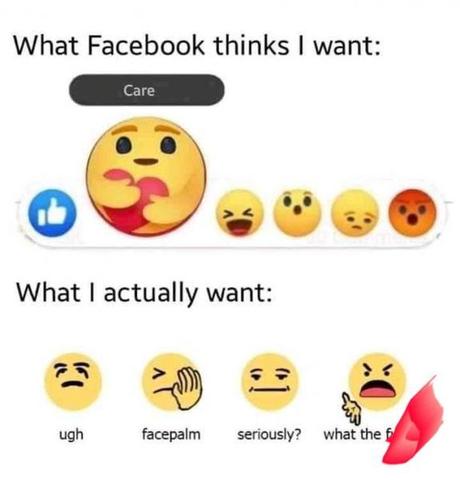Select the Sad reaction emoji

pyautogui.click(x=355, y=213)
